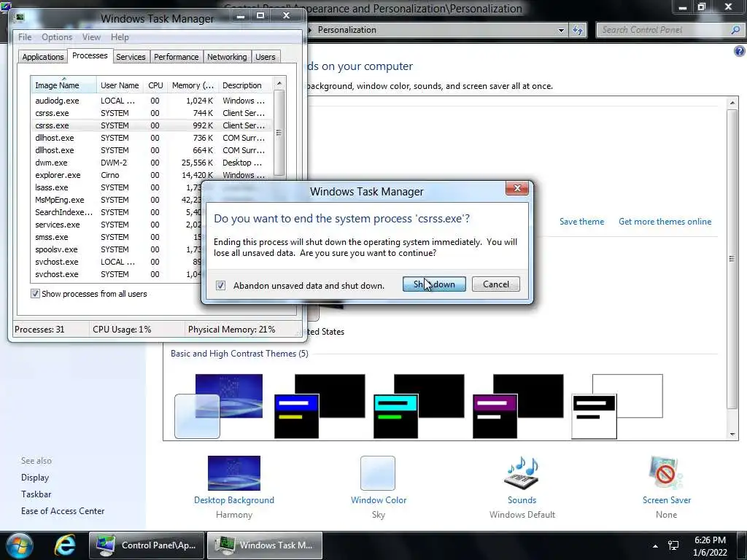Open the Help menu in Task Manager

pyautogui.click(x=120, y=37)
